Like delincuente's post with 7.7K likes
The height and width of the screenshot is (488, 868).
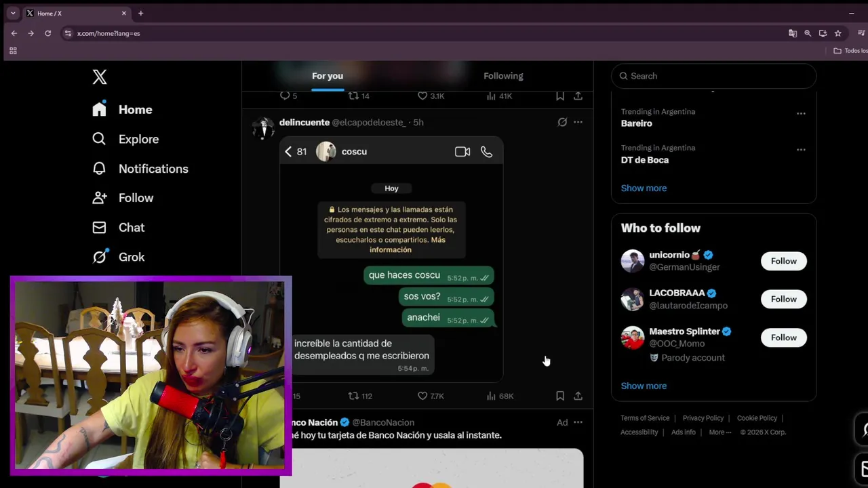pyautogui.click(x=431, y=396)
